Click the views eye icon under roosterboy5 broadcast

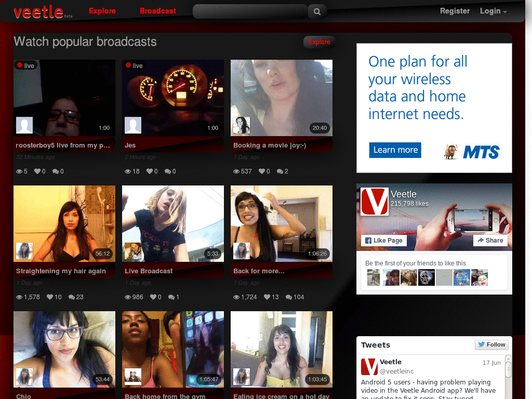(19, 171)
